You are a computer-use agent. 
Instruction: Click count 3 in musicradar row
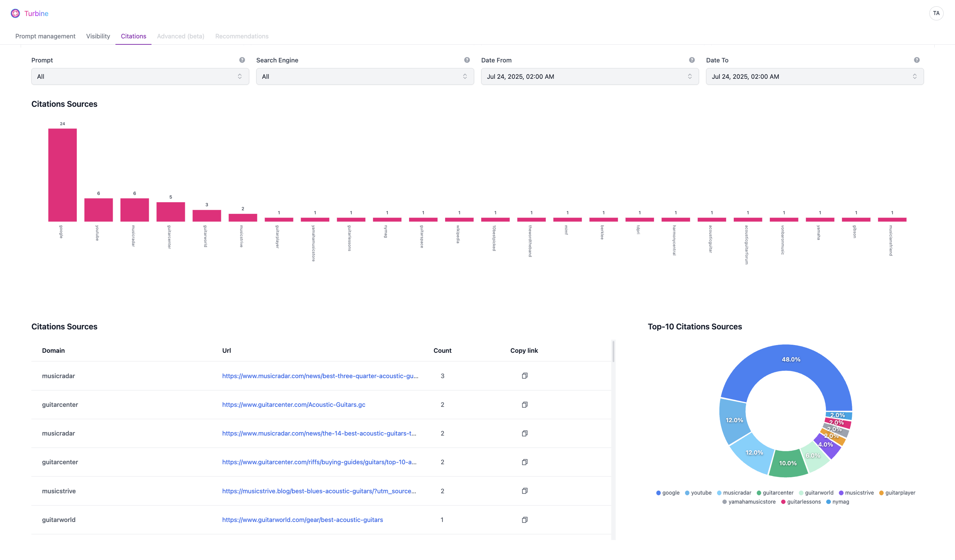(x=442, y=376)
